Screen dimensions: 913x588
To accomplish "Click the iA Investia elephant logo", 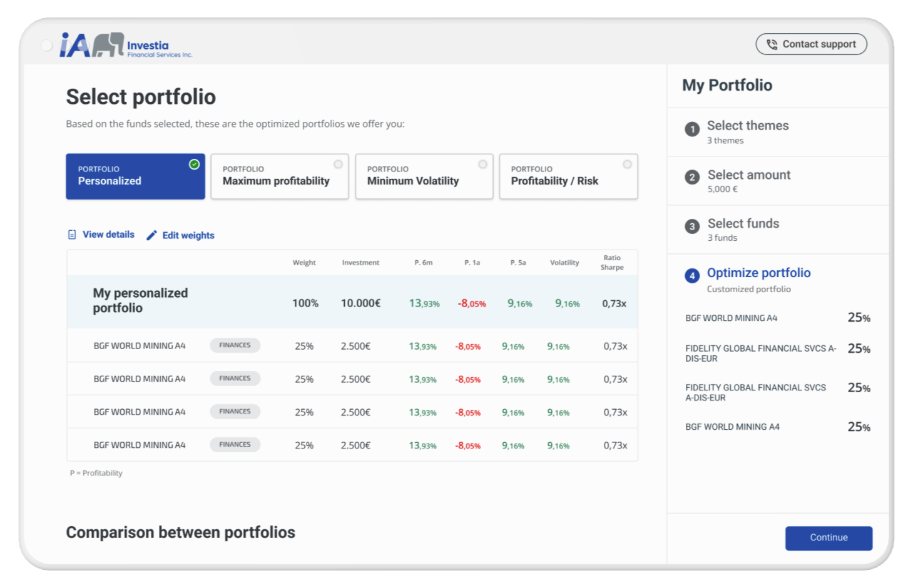I will point(126,45).
